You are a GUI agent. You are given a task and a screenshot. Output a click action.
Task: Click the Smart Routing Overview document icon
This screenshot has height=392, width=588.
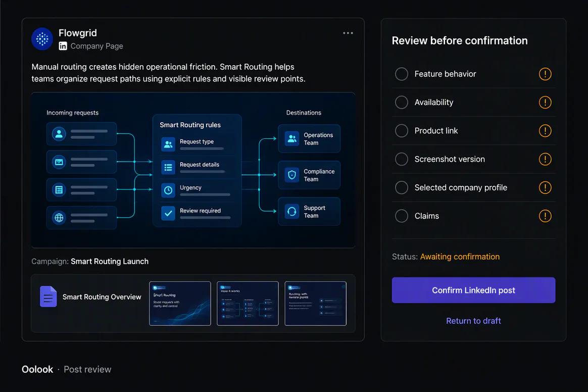[48, 297]
